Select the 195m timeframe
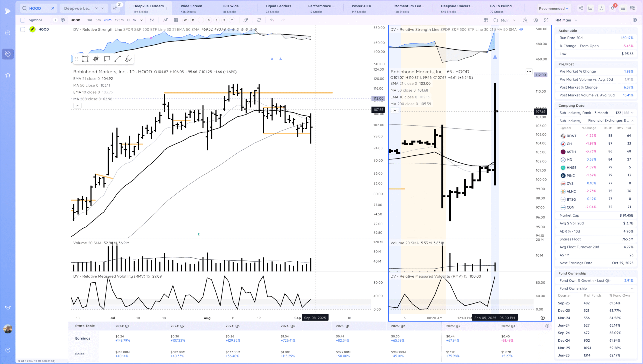643x364 pixels. point(119,20)
